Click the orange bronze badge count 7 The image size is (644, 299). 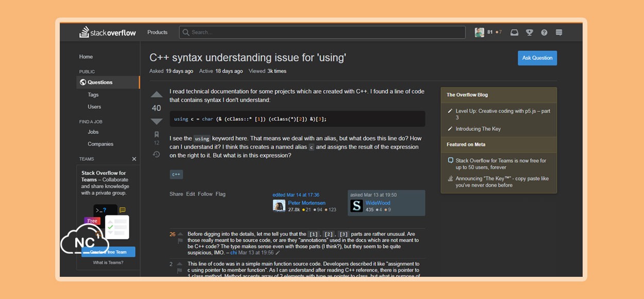[498, 32]
